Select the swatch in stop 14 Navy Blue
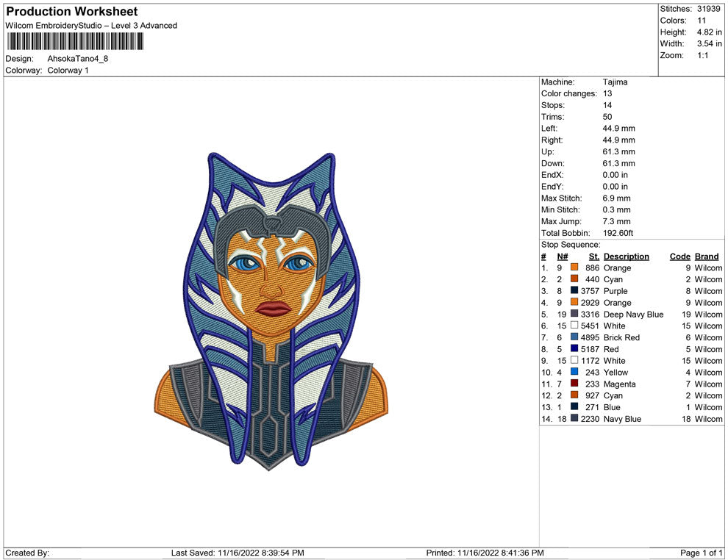Screen dimensions: 728x560 (x=574, y=418)
